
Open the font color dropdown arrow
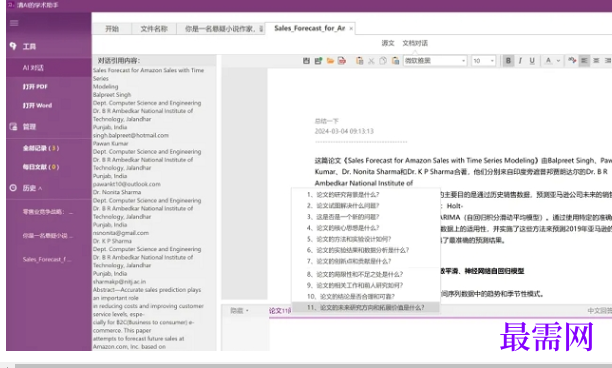click(558, 60)
